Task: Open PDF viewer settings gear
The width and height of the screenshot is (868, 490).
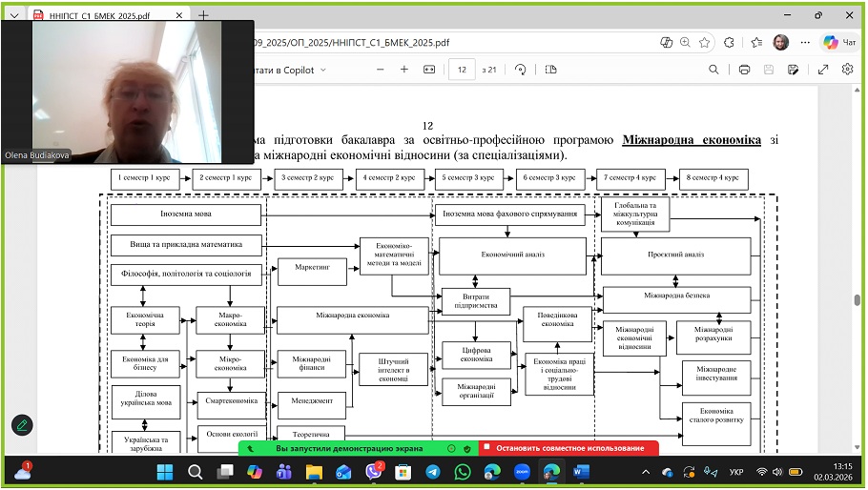Action: [847, 70]
